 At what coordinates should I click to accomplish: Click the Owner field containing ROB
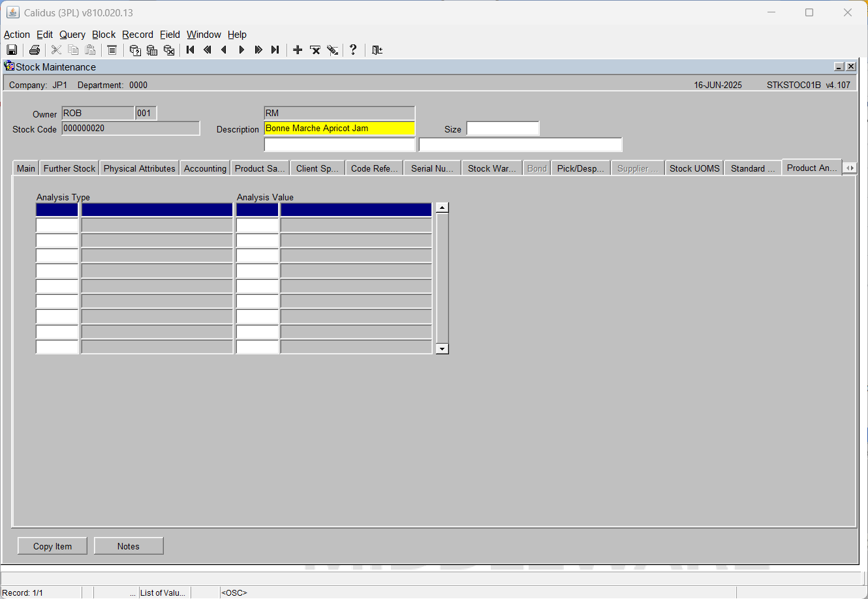[98, 114]
